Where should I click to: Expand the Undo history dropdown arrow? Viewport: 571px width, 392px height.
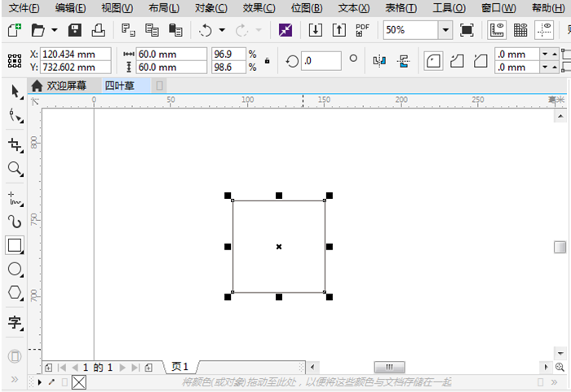pos(222,30)
